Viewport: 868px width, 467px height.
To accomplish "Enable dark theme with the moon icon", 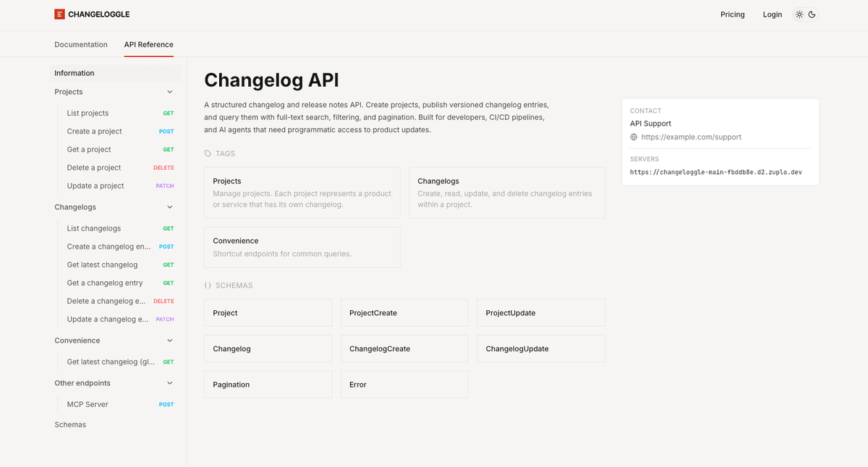I will coord(812,14).
